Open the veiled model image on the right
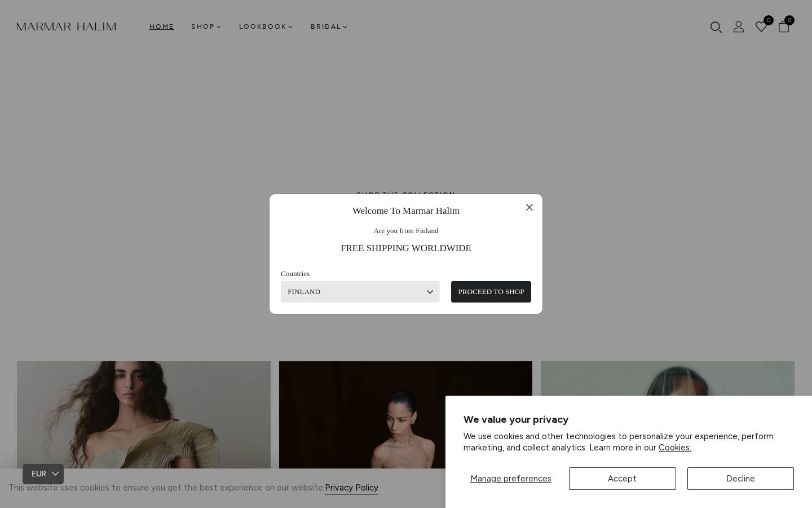The height and width of the screenshot is (508, 812). [668, 378]
